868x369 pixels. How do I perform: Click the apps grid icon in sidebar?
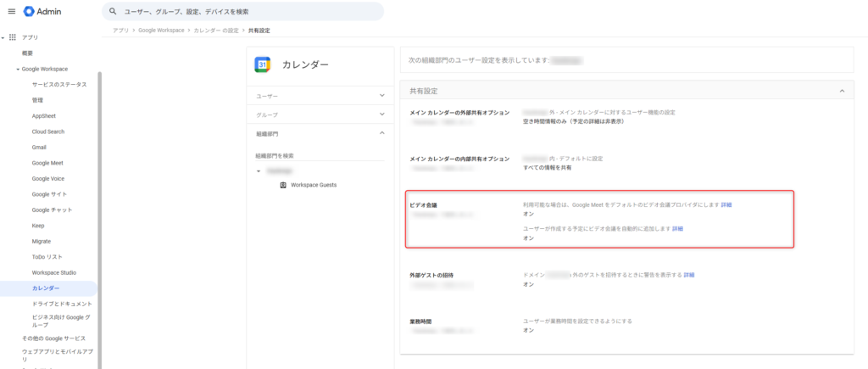pos(13,37)
